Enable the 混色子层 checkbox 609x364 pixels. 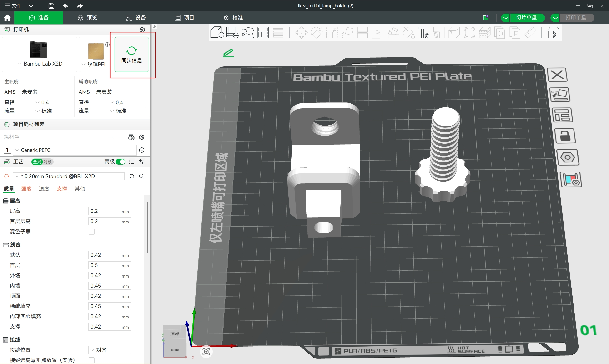pyautogui.click(x=92, y=232)
